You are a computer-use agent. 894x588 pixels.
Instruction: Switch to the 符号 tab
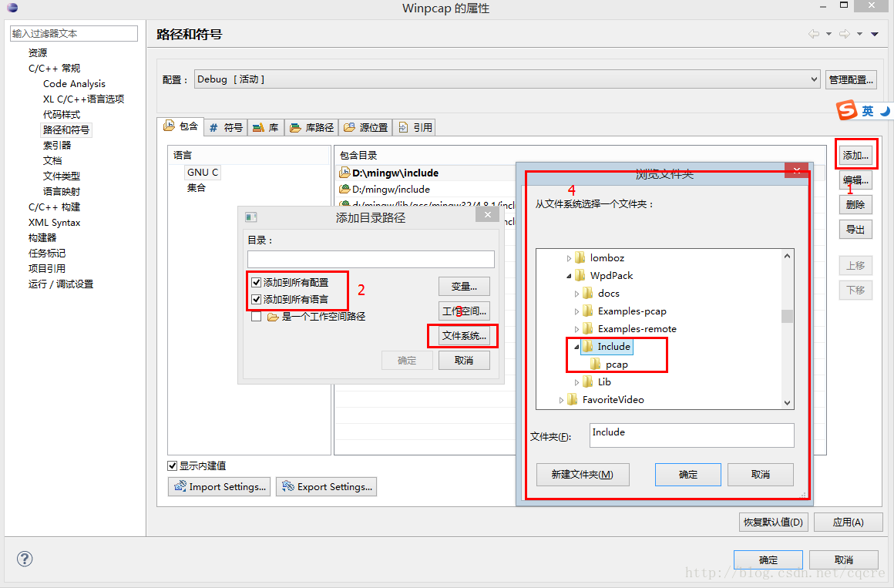[x=226, y=127]
